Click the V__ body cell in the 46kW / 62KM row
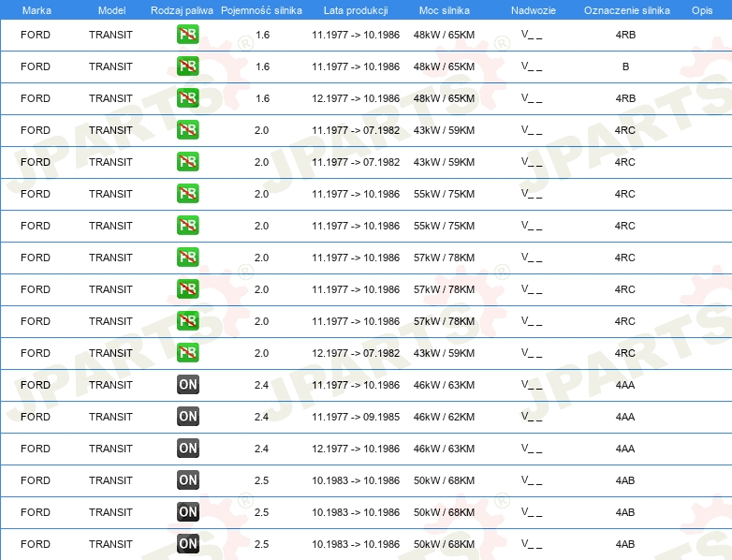The width and height of the screenshot is (732, 560). (532, 416)
